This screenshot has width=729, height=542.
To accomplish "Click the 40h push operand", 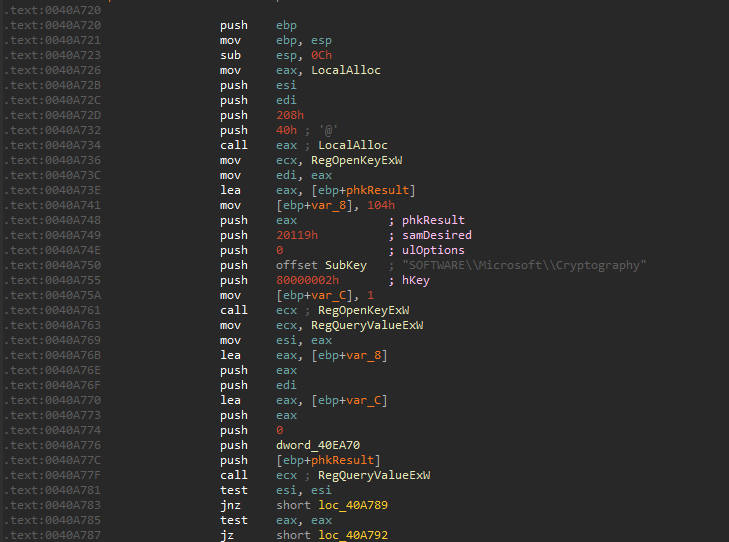I will 286,130.
